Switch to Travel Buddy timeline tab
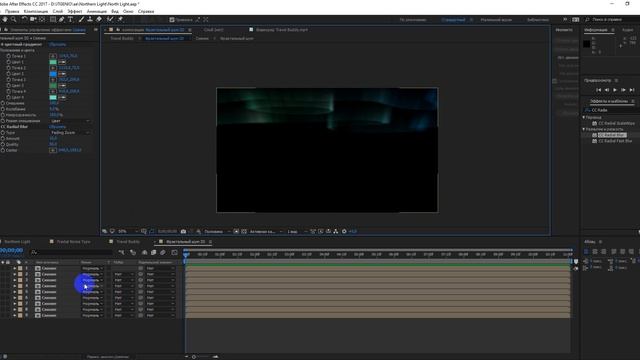This screenshot has height=360, width=640. [x=128, y=242]
